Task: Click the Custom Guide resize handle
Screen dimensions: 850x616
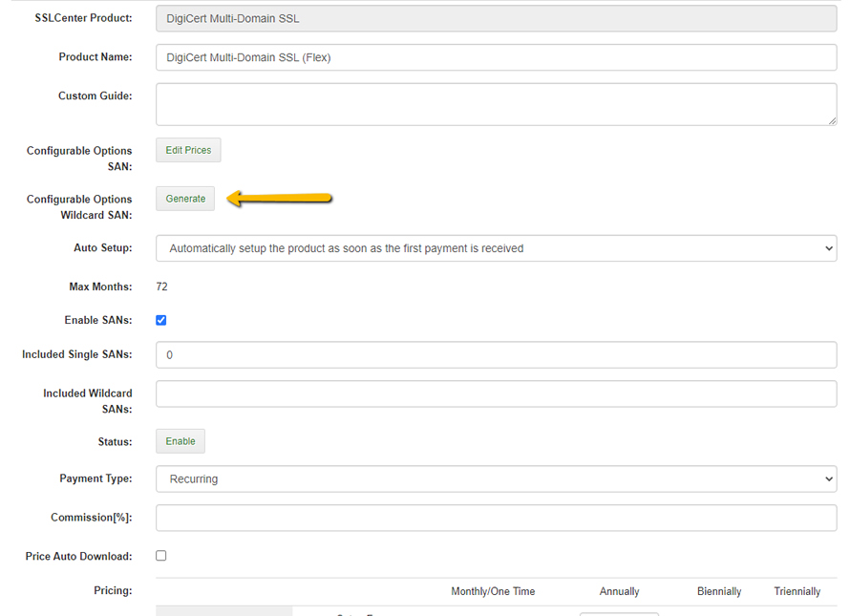Action: pos(832,121)
